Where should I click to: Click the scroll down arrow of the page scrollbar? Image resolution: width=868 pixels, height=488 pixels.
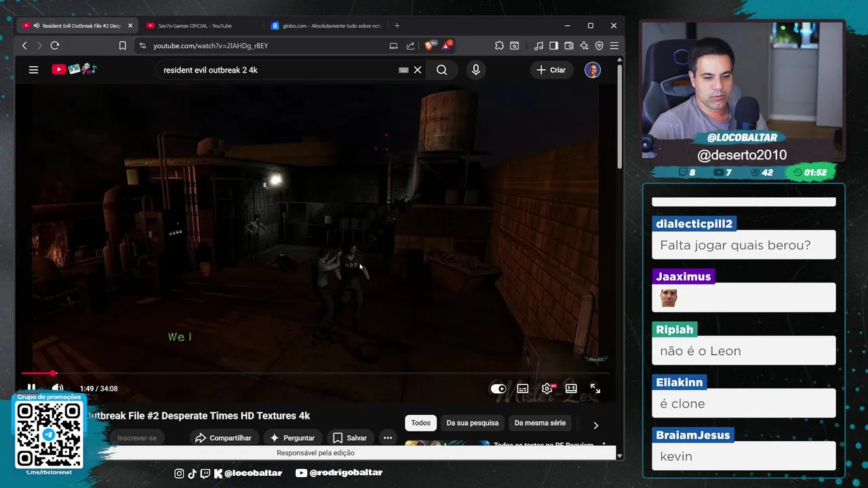[x=620, y=456]
